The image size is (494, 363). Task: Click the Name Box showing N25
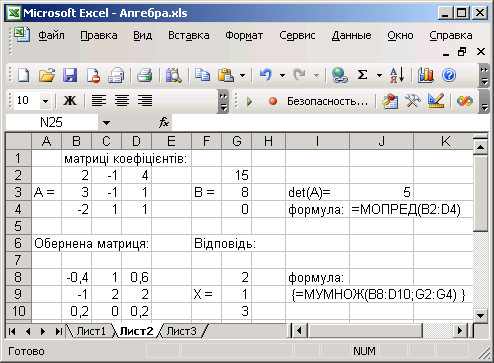[52, 123]
